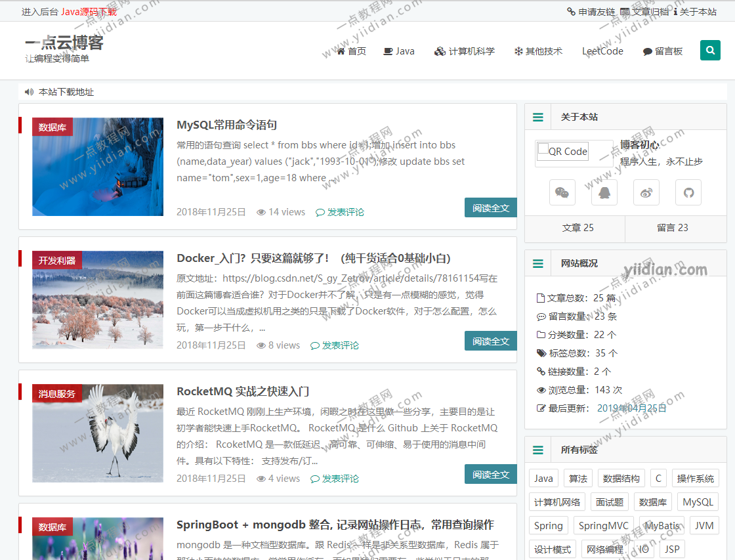Click 阅读全文 button on RocketMQ post
This screenshot has width=735, height=560.
[491, 474]
